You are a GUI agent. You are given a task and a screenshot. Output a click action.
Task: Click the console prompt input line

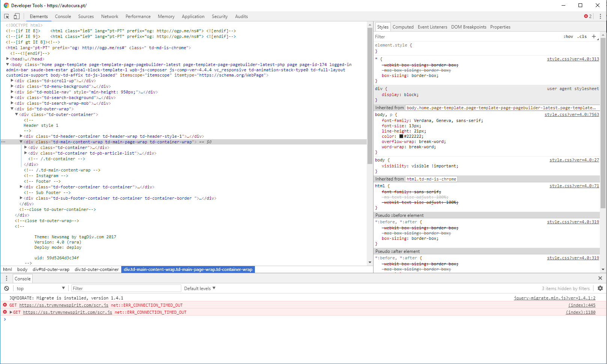click(303, 319)
